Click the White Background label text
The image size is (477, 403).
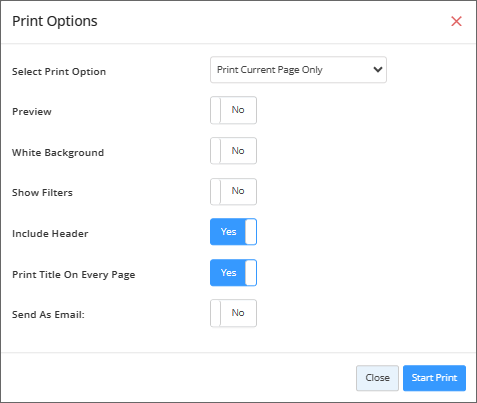[x=58, y=153]
